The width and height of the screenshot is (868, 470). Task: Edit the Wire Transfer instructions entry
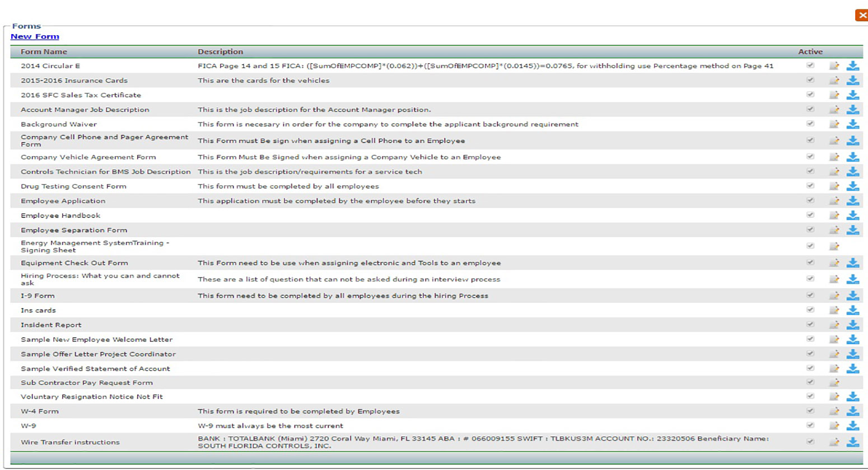pos(834,442)
